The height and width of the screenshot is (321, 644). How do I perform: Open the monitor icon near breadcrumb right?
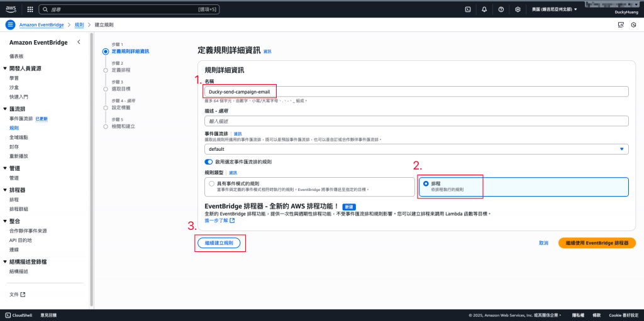[621, 25]
